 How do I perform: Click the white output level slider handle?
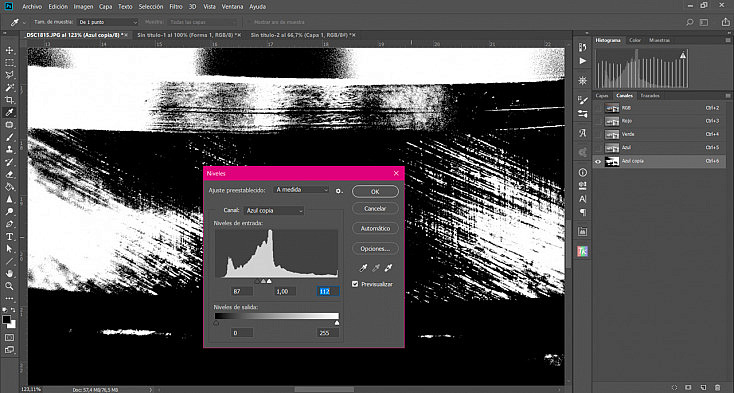coord(337,323)
